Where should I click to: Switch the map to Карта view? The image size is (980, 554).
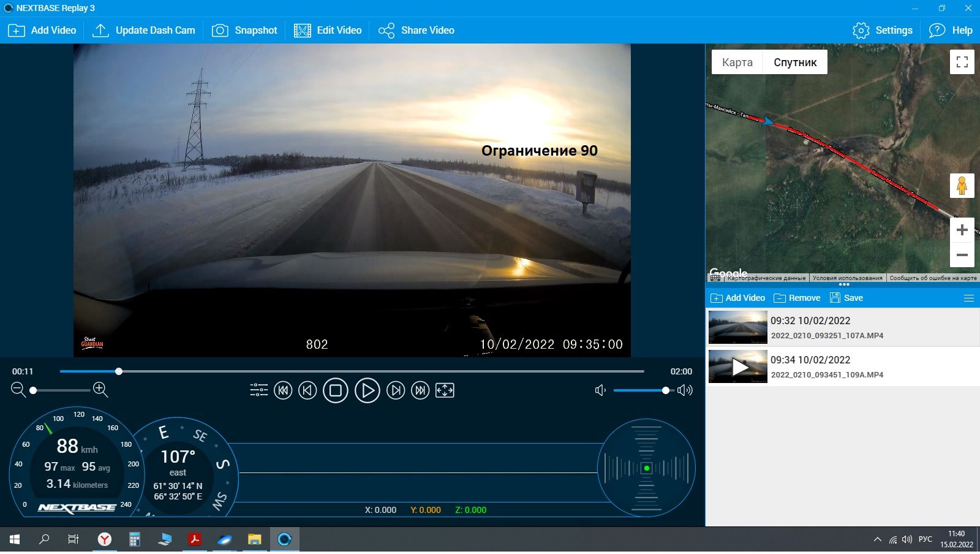tap(737, 62)
